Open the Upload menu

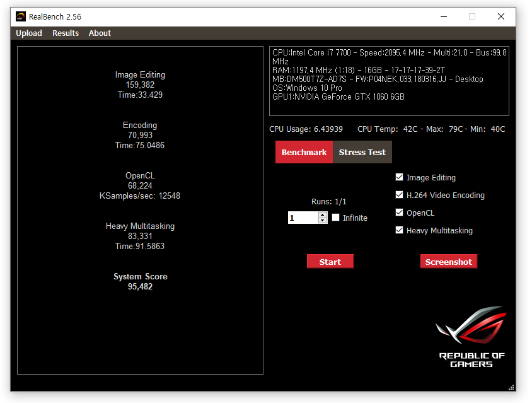29,33
